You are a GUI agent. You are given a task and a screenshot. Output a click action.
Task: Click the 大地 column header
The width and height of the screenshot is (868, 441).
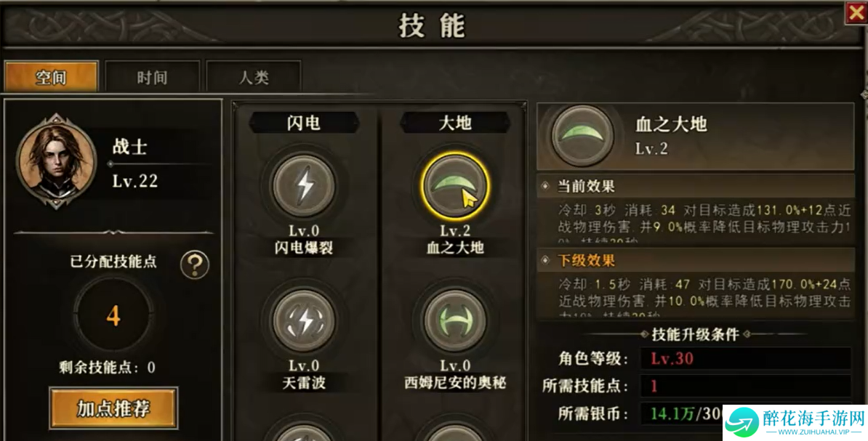point(455,122)
